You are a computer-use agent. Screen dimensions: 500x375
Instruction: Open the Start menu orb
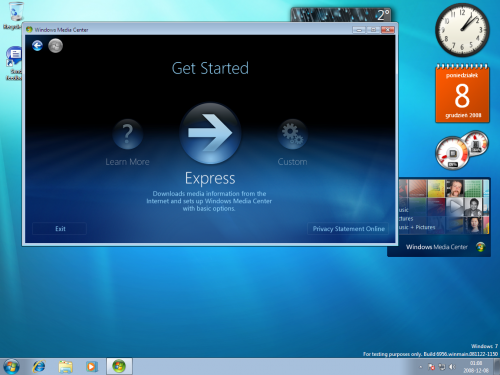(x=11, y=366)
